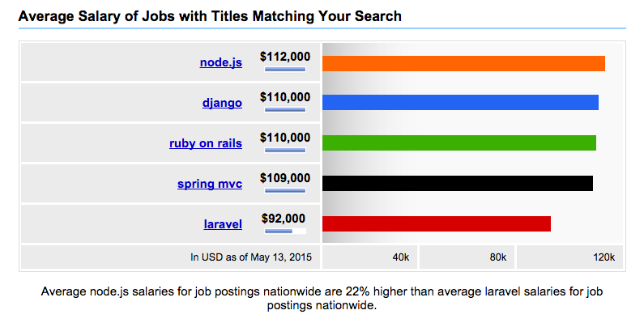644x323 pixels.
Task: Click the 120k axis label
Action: coord(603,257)
